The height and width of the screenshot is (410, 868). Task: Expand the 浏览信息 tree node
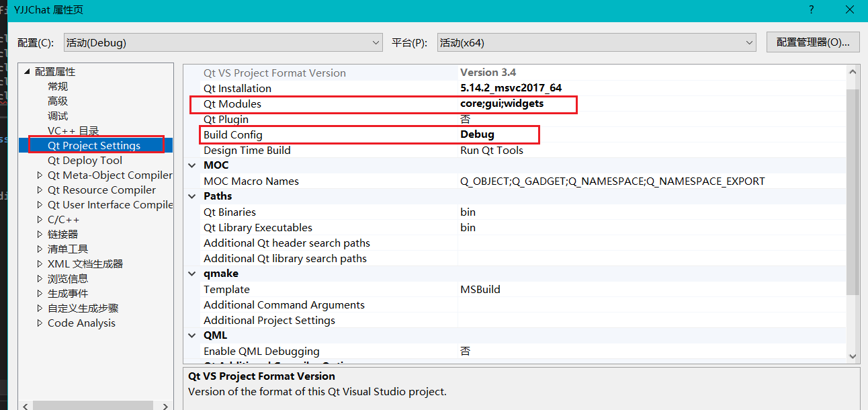pyautogui.click(x=40, y=279)
